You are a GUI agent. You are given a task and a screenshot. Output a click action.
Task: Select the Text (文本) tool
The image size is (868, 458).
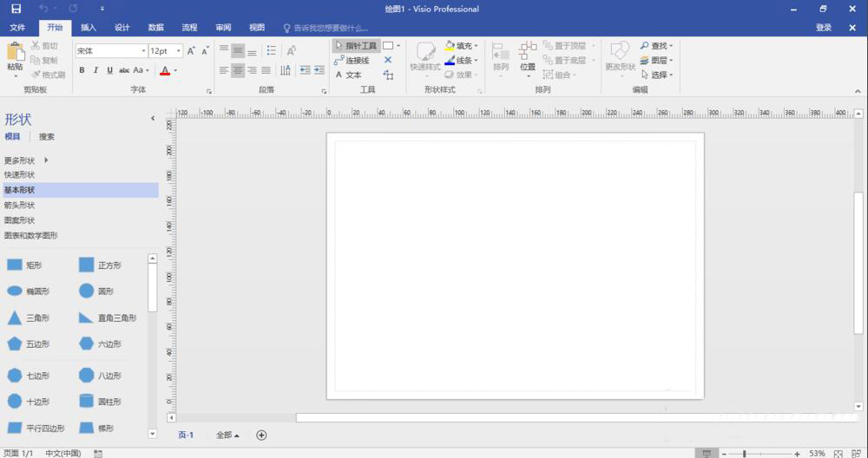[349, 75]
